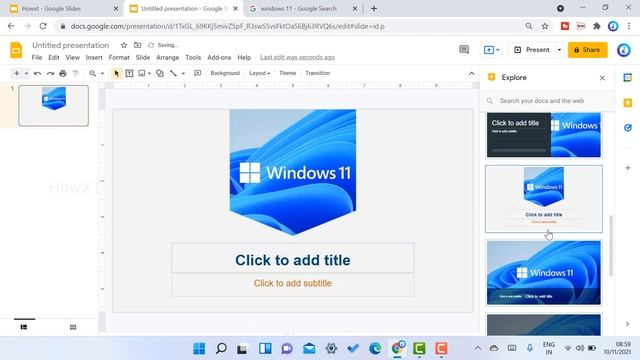The image size is (640, 360).
Task: Open Google Keep side panel icon
Action: click(628, 103)
